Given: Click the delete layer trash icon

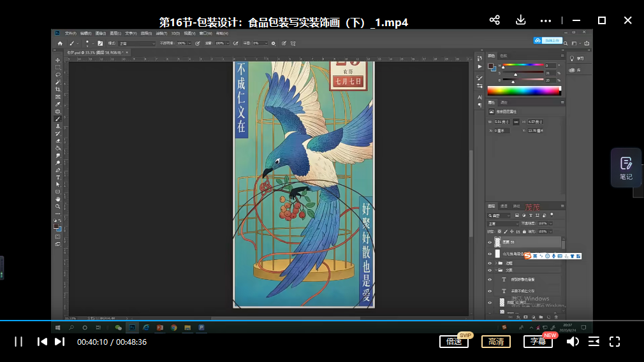Looking at the screenshot, I should pos(557,317).
